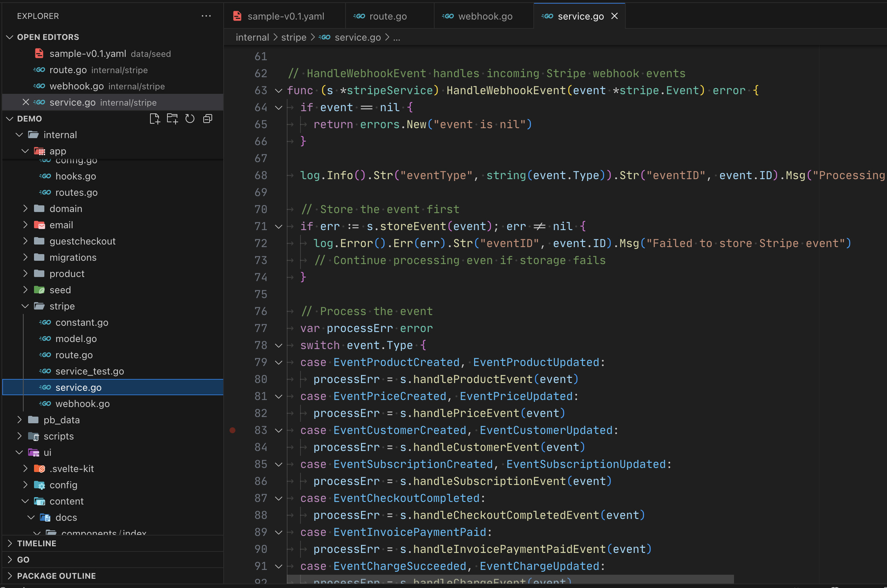
Task: Click the stripeService receiver type on line 63
Action: 390,91
